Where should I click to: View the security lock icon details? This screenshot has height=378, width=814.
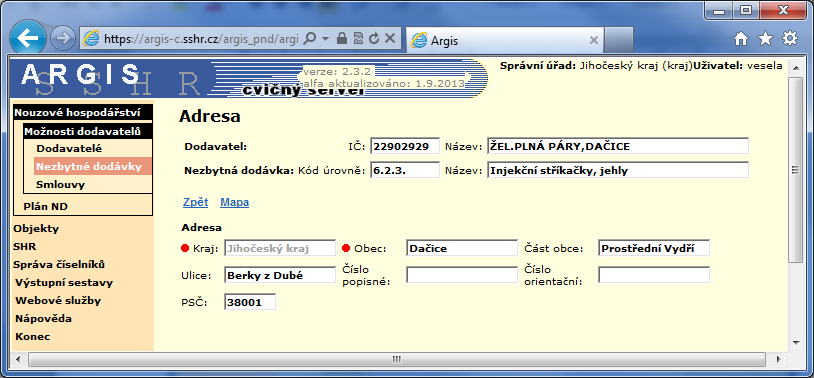342,38
